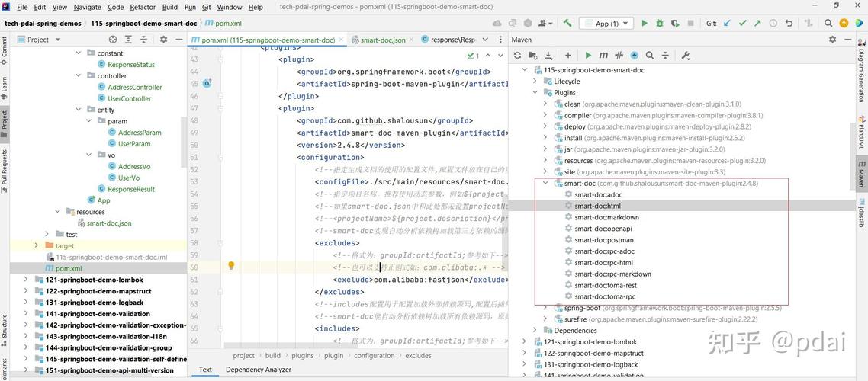Collapse the smart-doc plugin node
The width and height of the screenshot is (868, 381).
coord(545,183)
